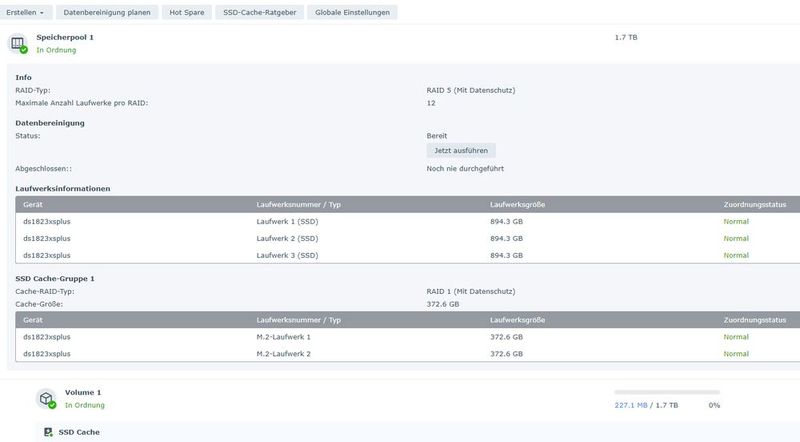Click 'Noch nie durchgeführt' text
Screen dimensions: 800x442
pos(465,168)
